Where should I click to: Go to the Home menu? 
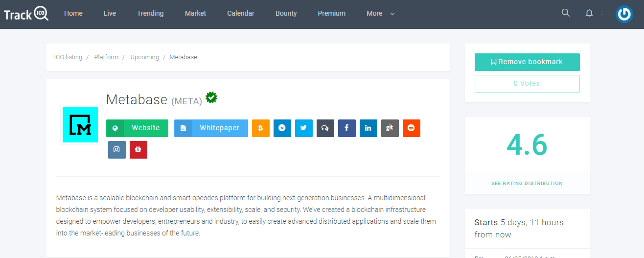click(x=73, y=13)
